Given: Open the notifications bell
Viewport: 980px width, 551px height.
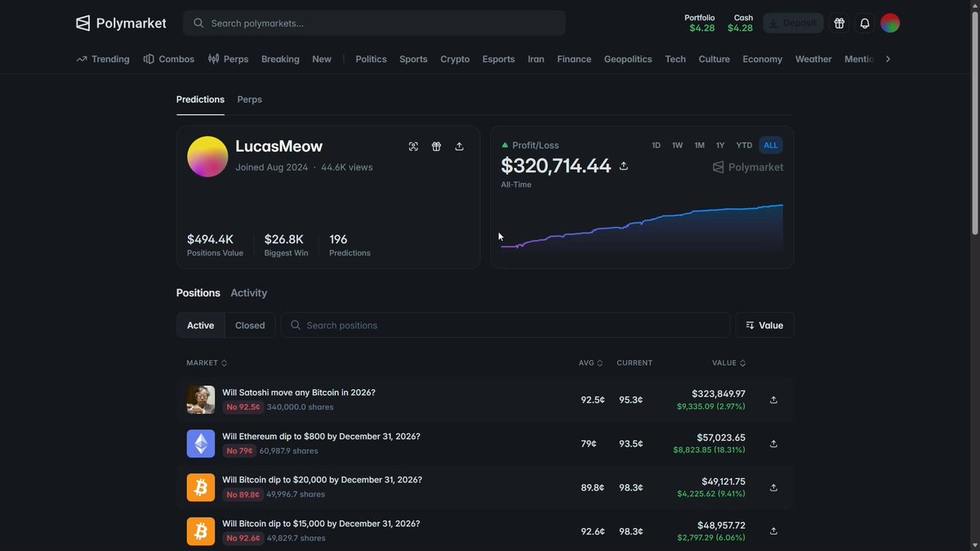Looking at the screenshot, I should (x=865, y=23).
